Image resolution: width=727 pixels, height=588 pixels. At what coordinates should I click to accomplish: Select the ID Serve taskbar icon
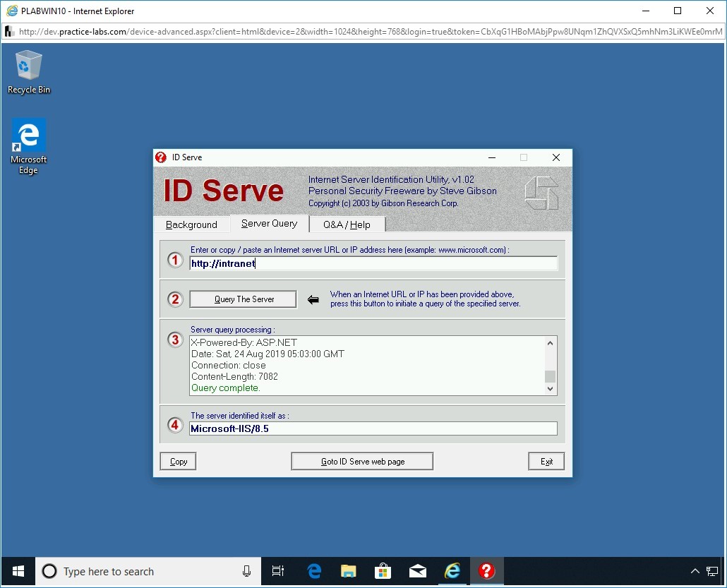click(486, 571)
